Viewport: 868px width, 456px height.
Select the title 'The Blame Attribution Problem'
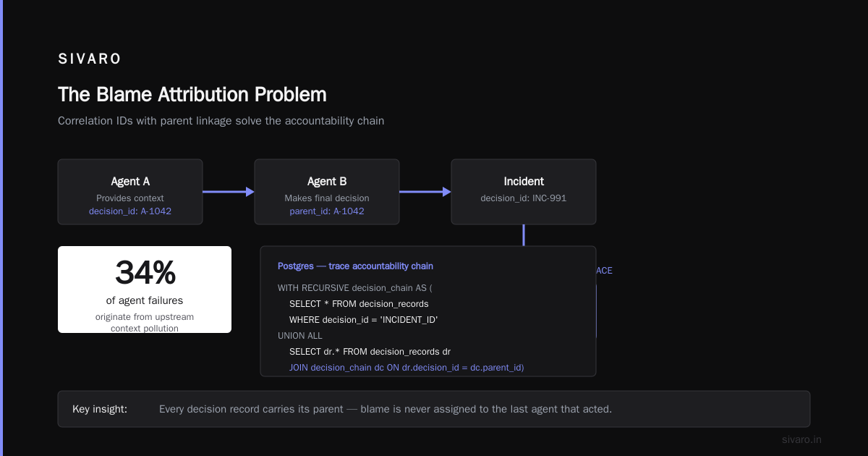192,95
